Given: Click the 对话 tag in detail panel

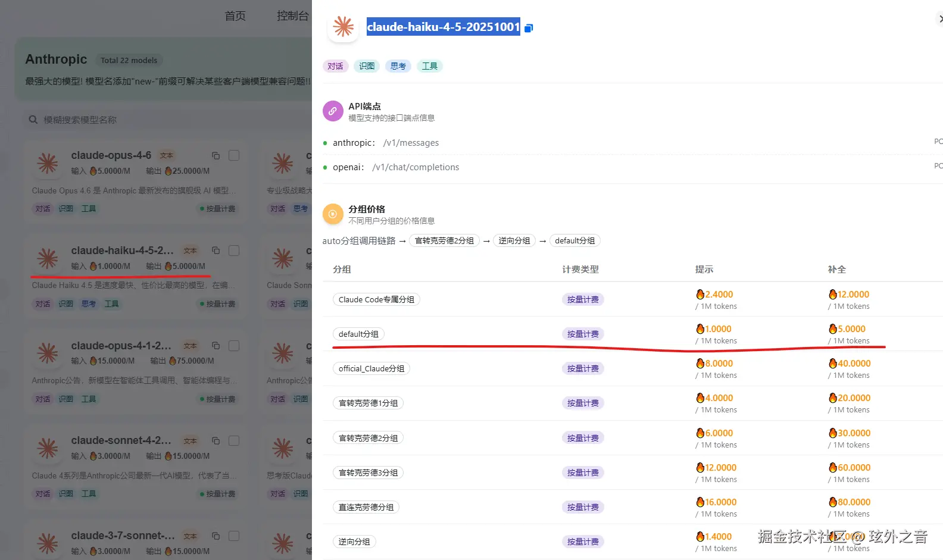Looking at the screenshot, I should point(335,66).
